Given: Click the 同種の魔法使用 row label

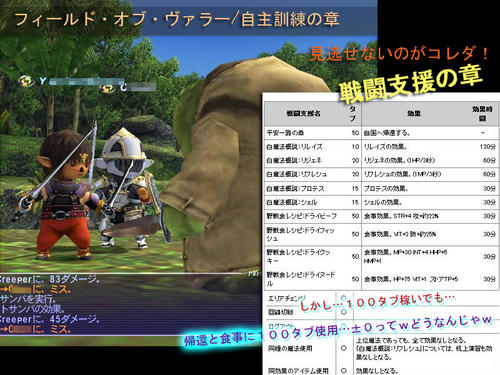Looking at the screenshot, I should tap(290, 349).
